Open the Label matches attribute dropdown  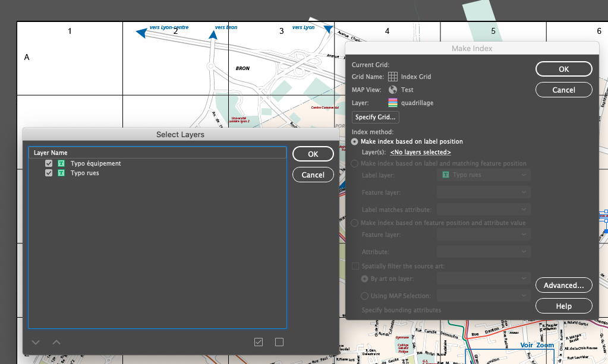483,210
